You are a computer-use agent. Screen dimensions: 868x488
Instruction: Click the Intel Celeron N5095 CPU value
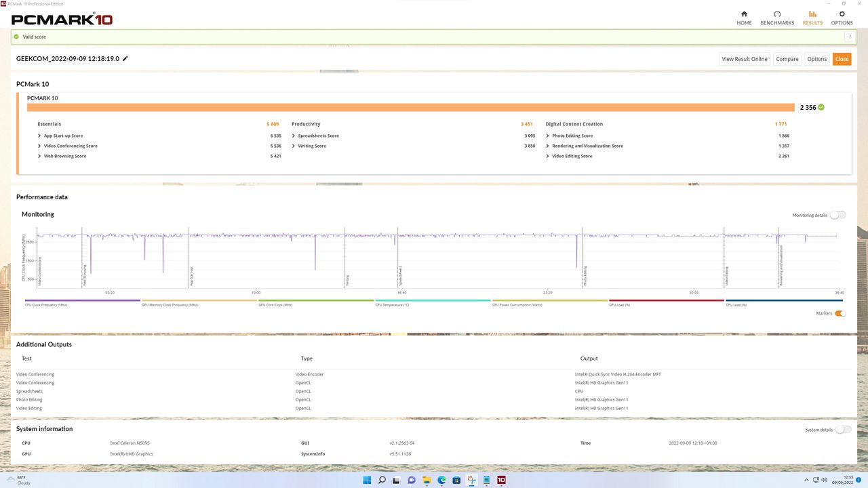click(130, 443)
